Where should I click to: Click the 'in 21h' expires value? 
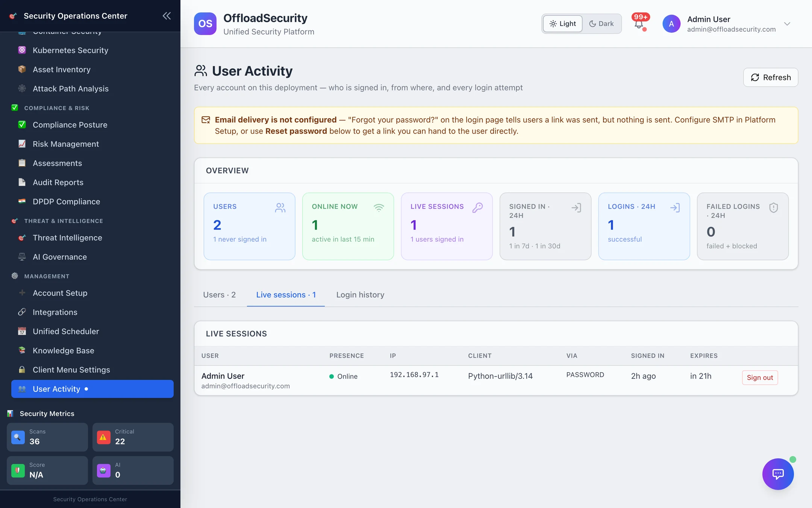[701, 376]
